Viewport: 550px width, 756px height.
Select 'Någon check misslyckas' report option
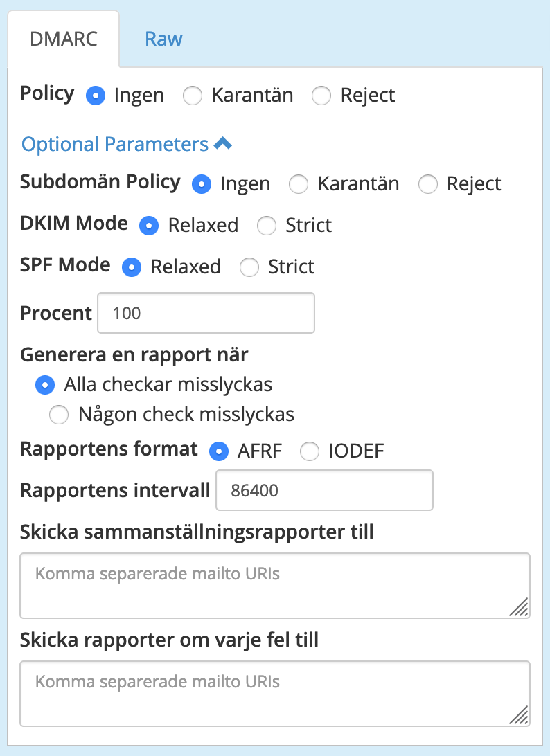point(59,414)
